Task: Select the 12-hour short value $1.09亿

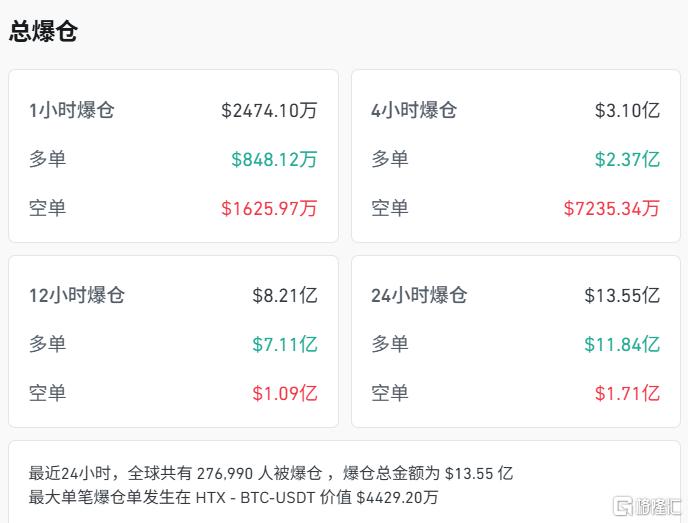Action: [x=285, y=393]
